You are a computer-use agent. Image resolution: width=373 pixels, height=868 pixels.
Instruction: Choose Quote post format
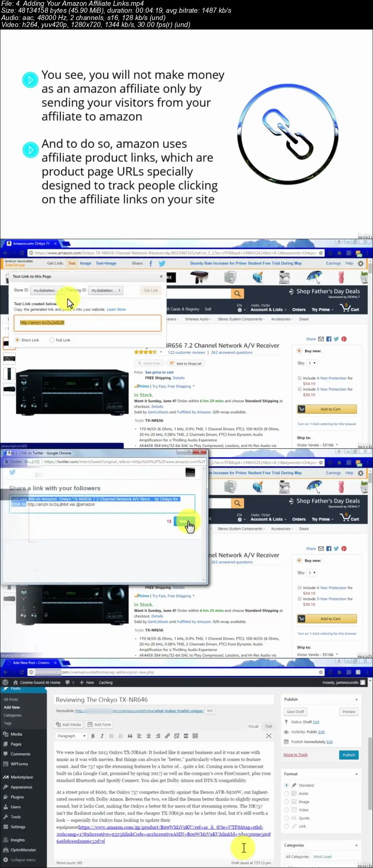(287, 818)
